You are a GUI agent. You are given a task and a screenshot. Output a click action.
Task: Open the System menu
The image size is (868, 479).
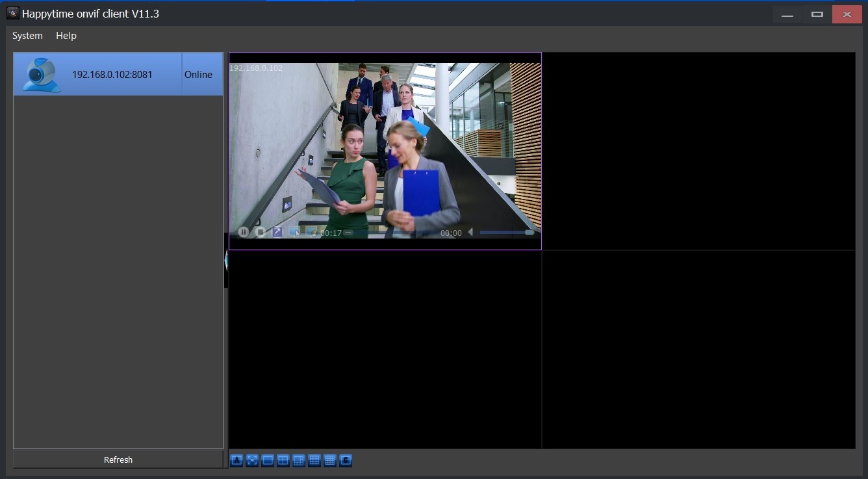tap(27, 36)
